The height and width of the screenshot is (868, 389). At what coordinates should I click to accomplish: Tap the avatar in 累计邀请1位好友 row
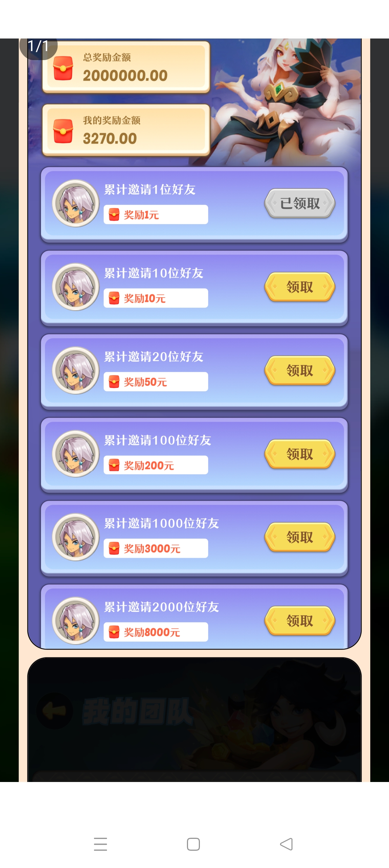[x=76, y=203]
